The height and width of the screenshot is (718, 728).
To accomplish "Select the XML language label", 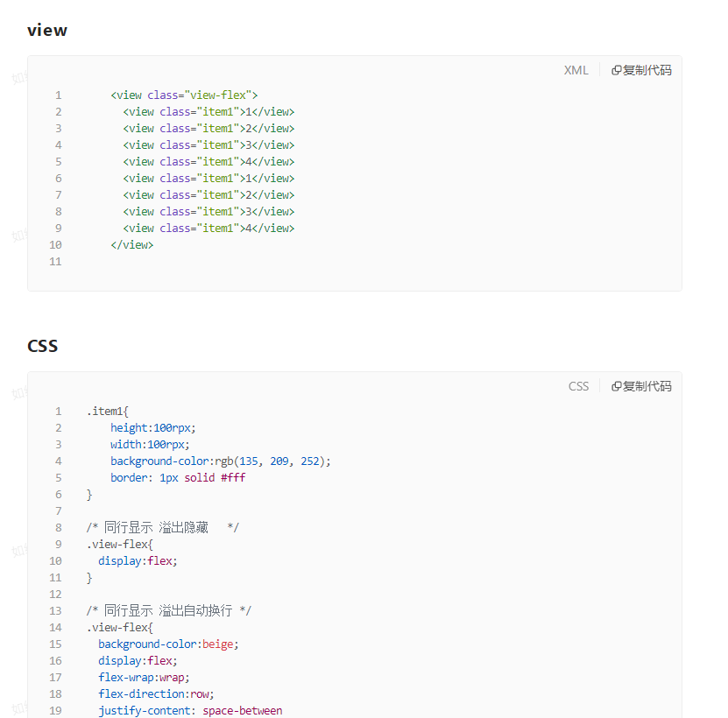I will [x=576, y=70].
